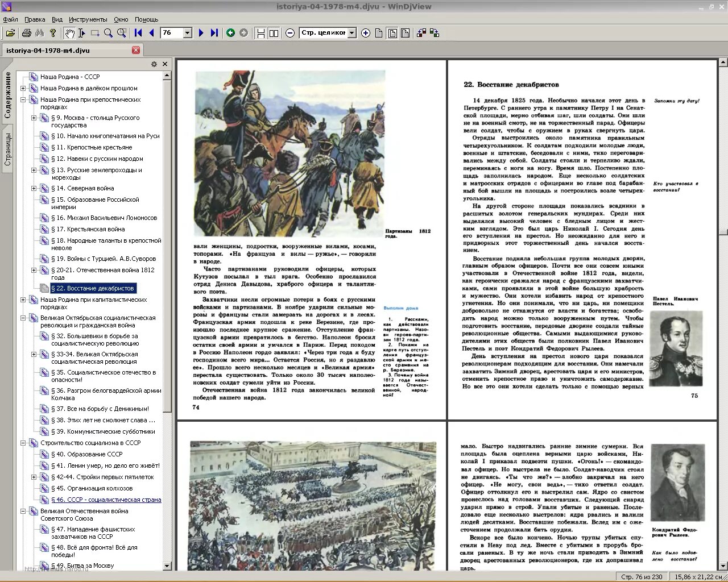Open the Правка menu

[x=35, y=19]
